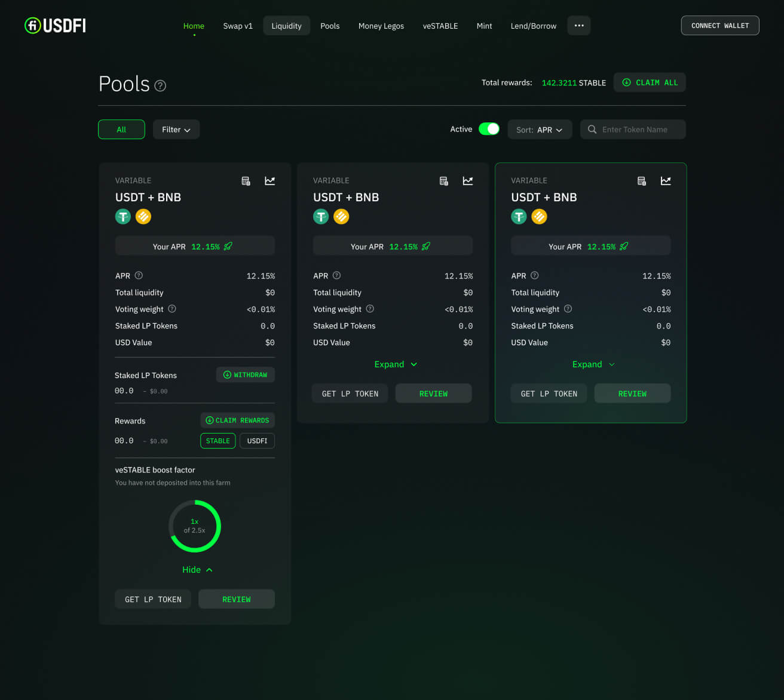
Task: Focus the Enter Token Name search field
Action: [x=633, y=130]
